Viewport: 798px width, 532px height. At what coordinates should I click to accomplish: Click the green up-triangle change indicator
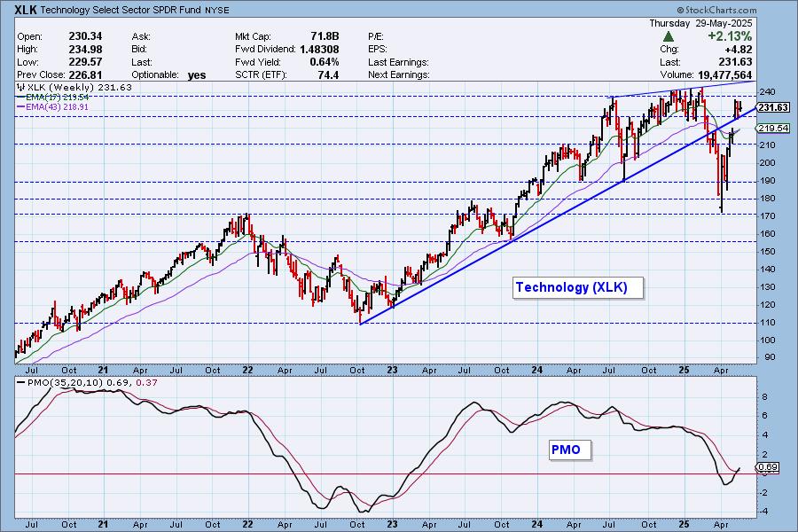point(669,36)
